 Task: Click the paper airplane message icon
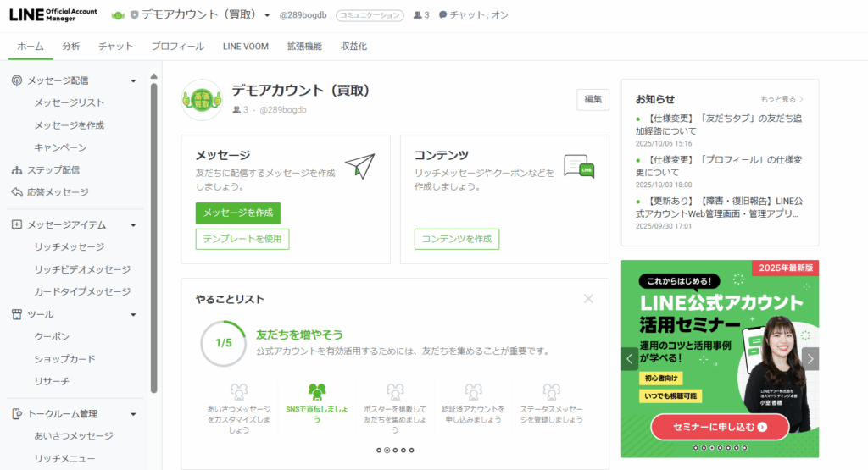tap(359, 166)
